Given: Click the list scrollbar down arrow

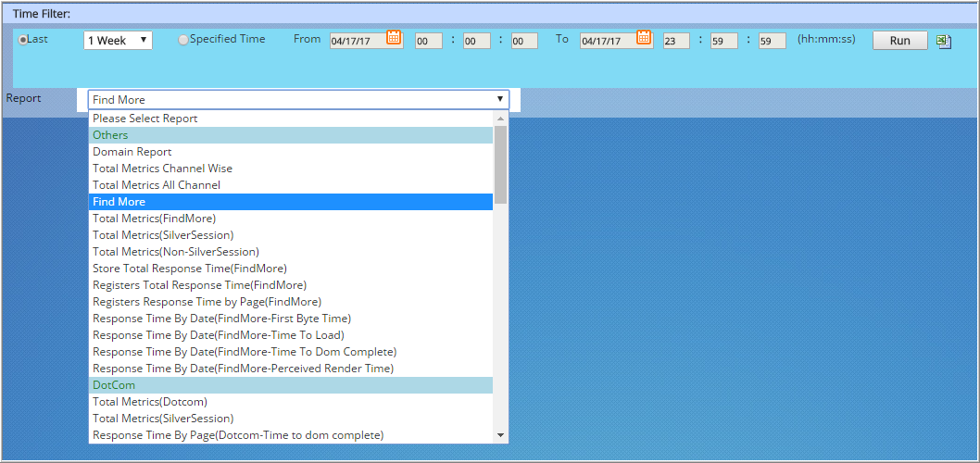Looking at the screenshot, I should (x=500, y=435).
